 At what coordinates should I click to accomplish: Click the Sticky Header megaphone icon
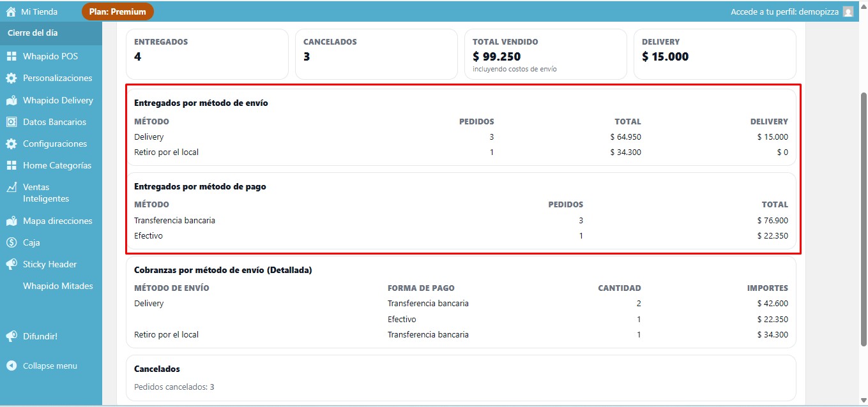click(11, 264)
